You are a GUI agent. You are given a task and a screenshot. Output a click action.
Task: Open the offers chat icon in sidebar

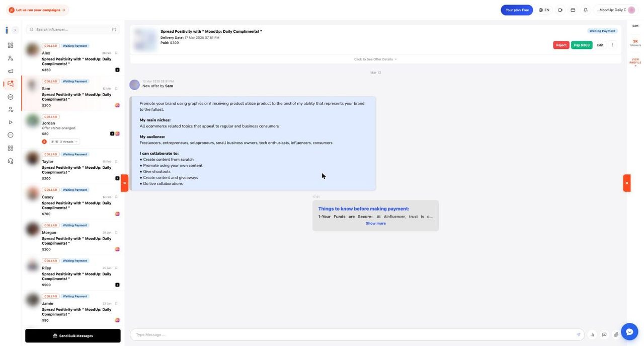point(11,84)
